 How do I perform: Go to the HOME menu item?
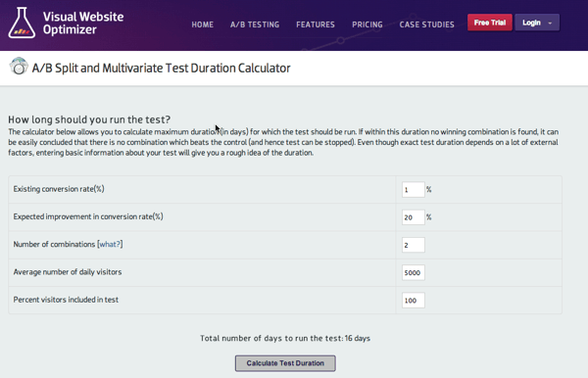[x=203, y=24]
